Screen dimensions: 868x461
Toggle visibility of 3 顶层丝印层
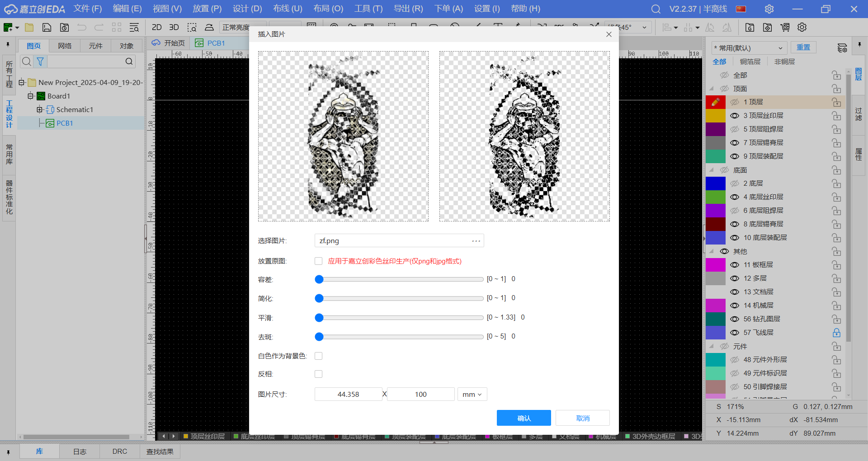[735, 116]
